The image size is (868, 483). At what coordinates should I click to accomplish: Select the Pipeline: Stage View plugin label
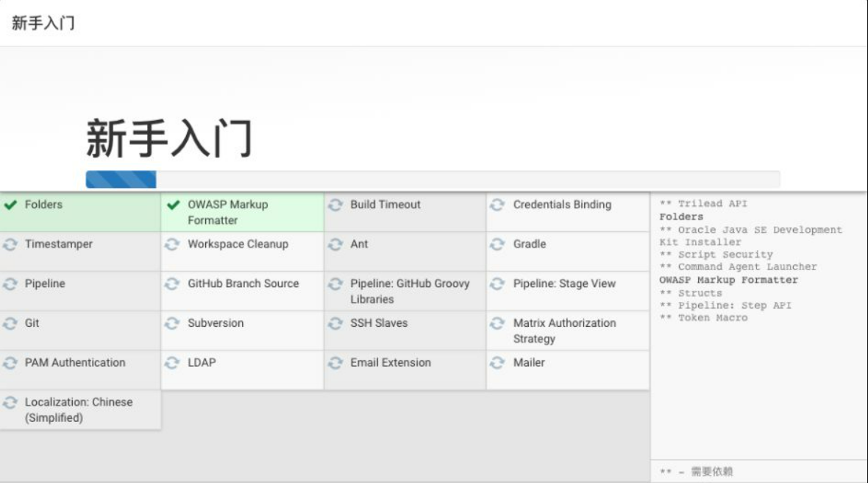pyautogui.click(x=564, y=283)
